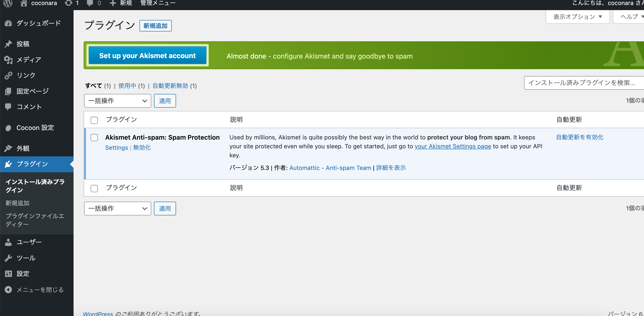
Task: Collapse menu with メニューを閉じる icon
Action: click(8, 290)
